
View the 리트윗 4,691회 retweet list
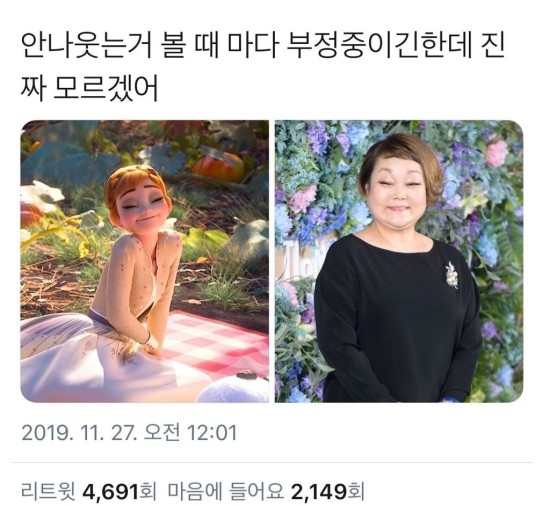pos(89,492)
